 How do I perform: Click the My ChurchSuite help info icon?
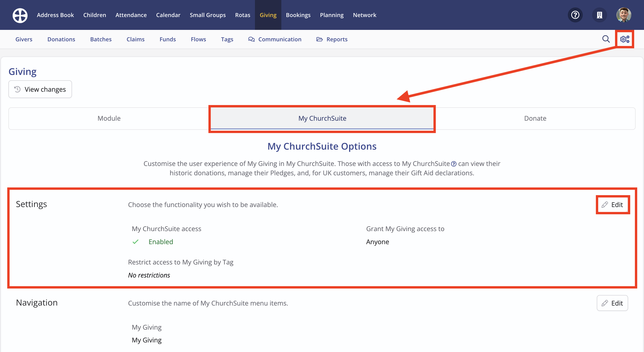454,164
